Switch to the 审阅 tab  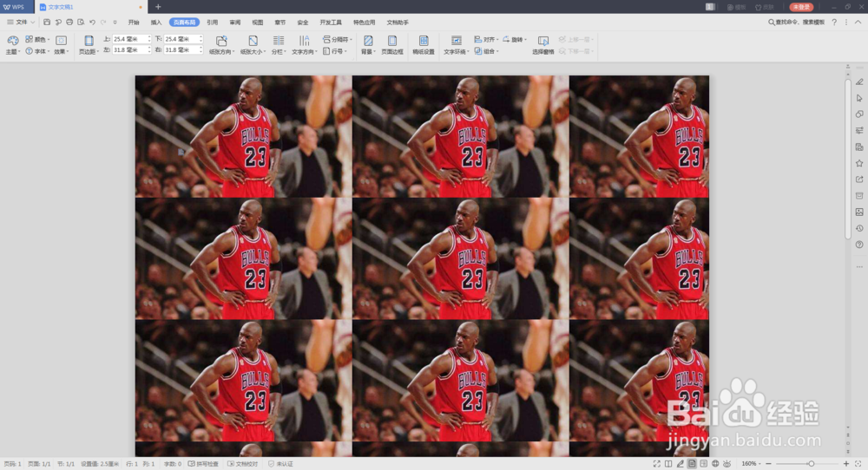234,23
